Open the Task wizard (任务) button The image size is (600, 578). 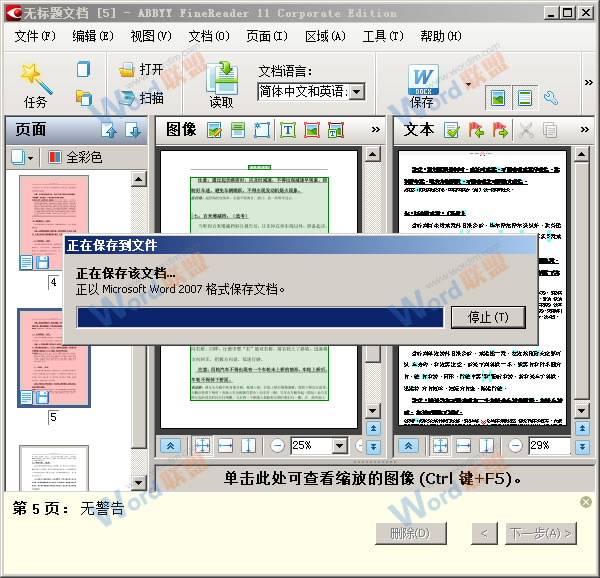coord(36,86)
